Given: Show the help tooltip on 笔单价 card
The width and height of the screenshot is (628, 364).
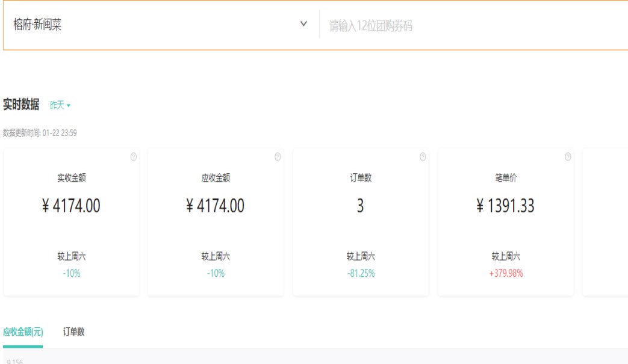Looking at the screenshot, I should (x=568, y=157).
